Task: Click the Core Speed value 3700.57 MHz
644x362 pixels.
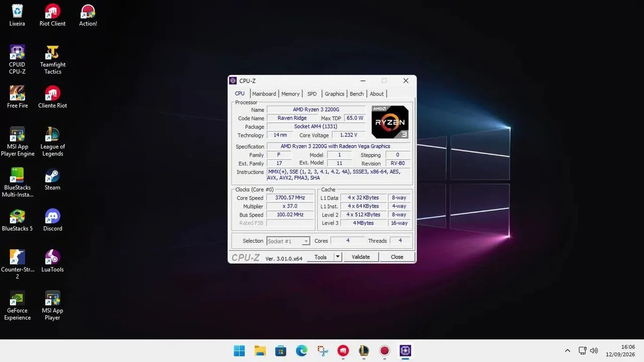Action: (x=290, y=198)
